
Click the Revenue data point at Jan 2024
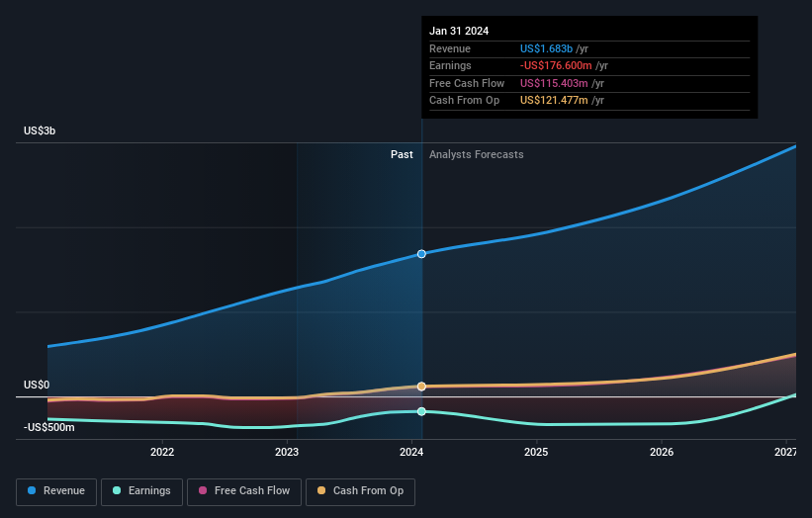coord(421,254)
